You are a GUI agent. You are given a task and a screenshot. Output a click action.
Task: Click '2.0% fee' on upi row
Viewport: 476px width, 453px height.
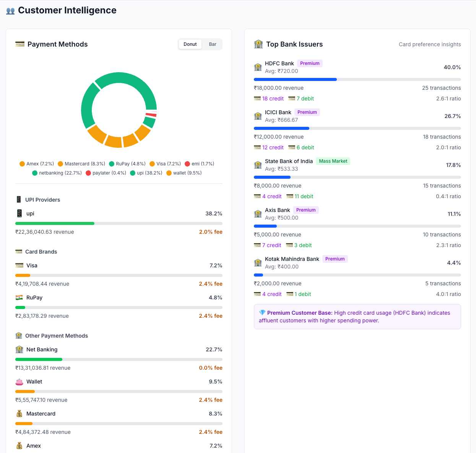[x=211, y=232]
